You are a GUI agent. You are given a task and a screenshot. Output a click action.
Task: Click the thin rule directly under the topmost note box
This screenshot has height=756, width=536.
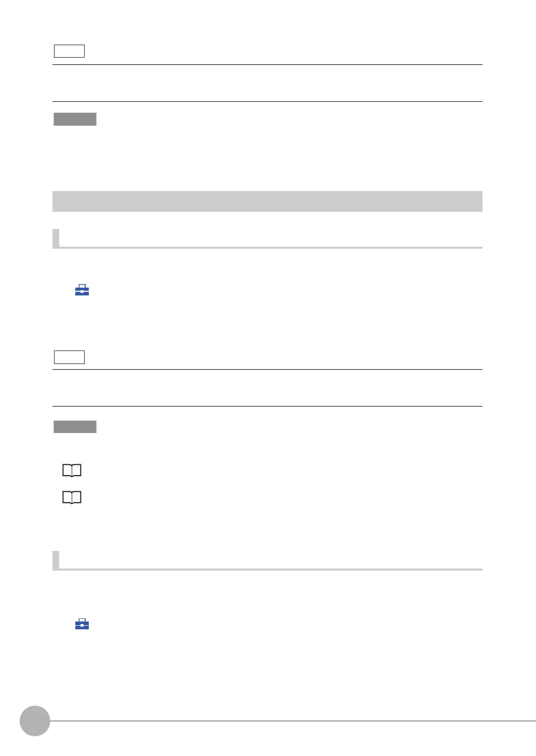pyautogui.click(x=267, y=65)
